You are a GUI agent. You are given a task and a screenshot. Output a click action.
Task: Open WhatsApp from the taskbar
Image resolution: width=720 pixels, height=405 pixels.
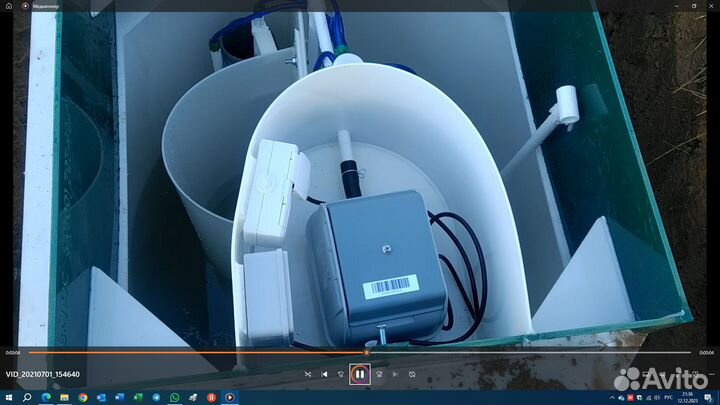pyautogui.click(x=175, y=398)
